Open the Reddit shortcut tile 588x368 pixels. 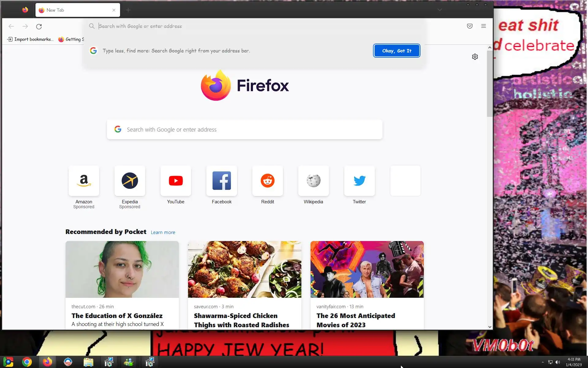[x=267, y=181]
